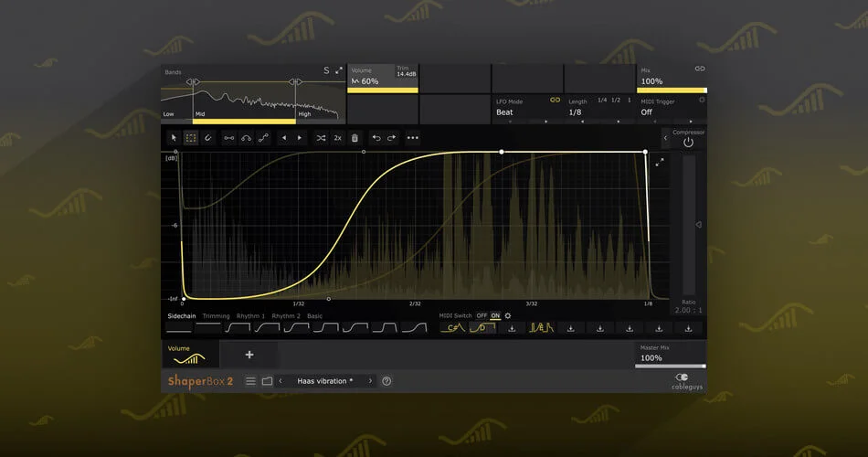
Task: Select the Volume shaper tab
Action: pos(190,355)
